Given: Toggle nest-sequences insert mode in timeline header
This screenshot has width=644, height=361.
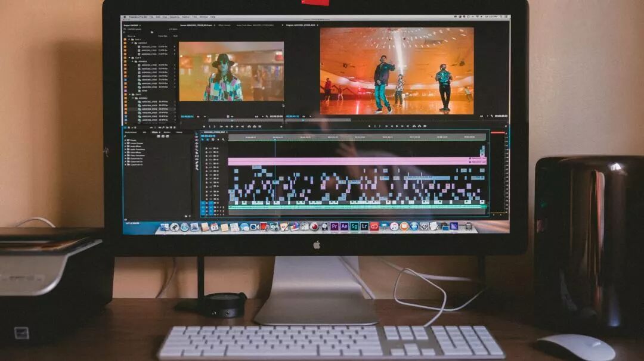Looking at the screenshot, I should pyautogui.click(x=202, y=139).
